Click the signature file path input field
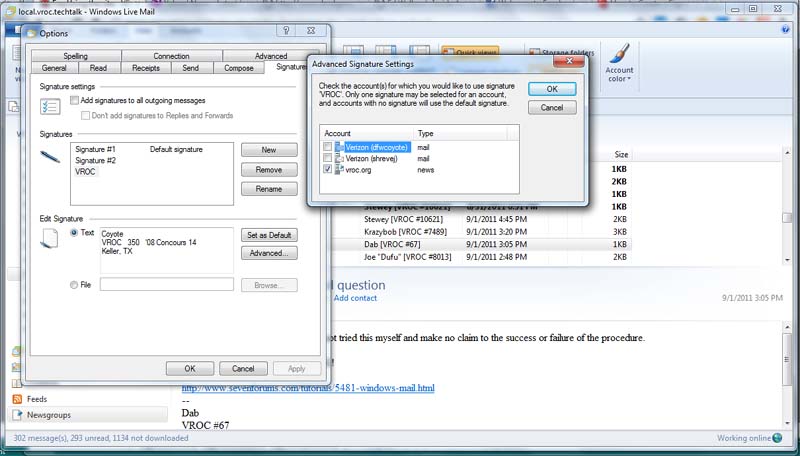Viewport: 800px width, 456px height. pos(167,285)
